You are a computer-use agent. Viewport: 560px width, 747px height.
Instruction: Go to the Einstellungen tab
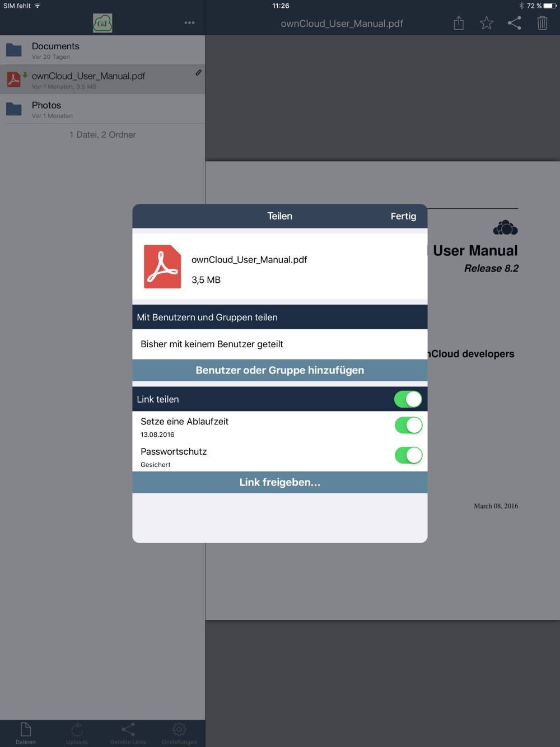point(179,734)
